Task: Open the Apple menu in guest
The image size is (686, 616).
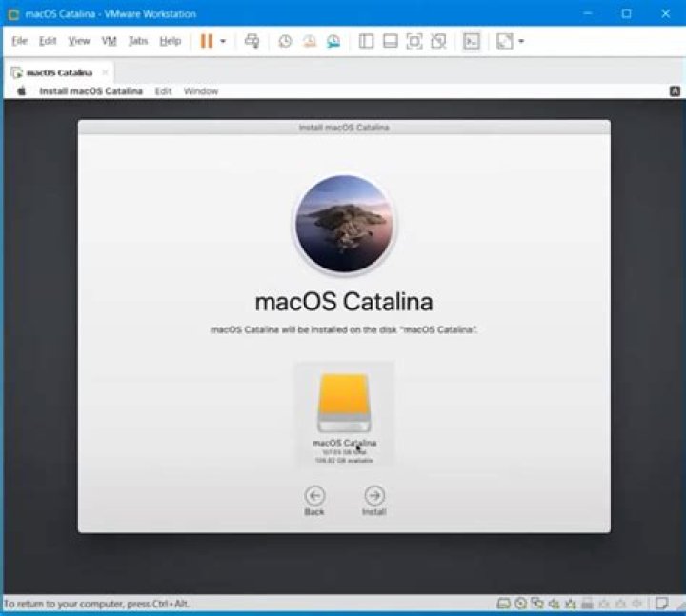Action: pyautogui.click(x=21, y=91)
